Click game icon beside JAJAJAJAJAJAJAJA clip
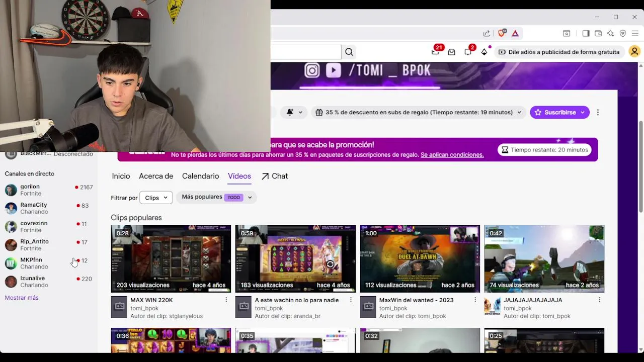This screenshot has width=644, height=362. coord(492,307)
